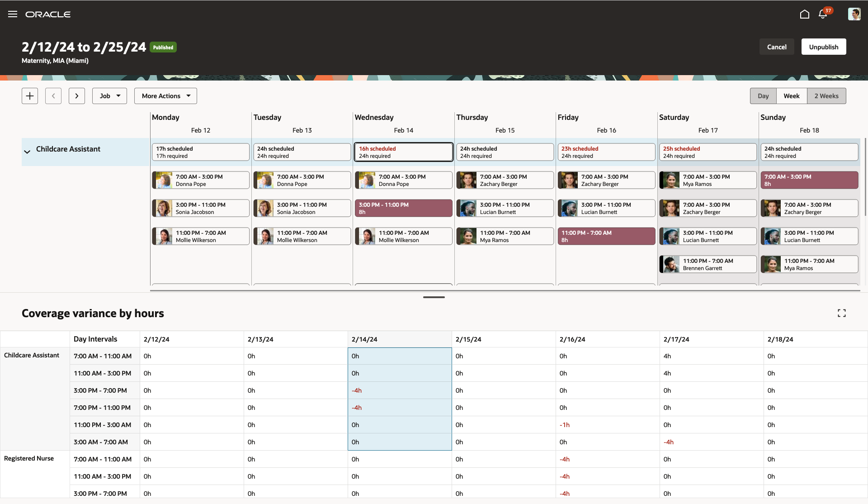868x504 pixels.
Task: Open unassigned 3:00 PM shift on Wednesday
Action: (403, 208)
